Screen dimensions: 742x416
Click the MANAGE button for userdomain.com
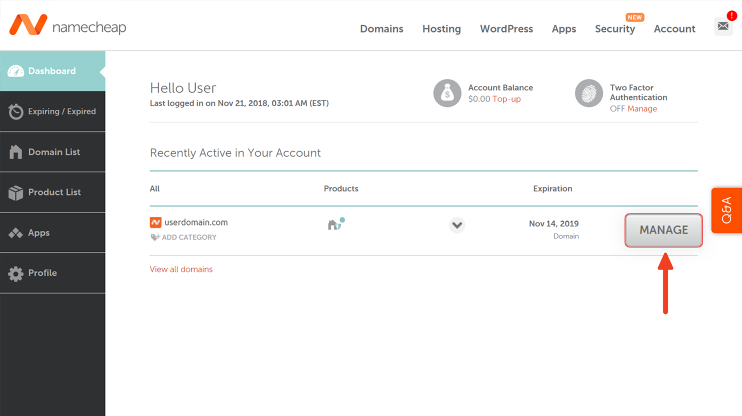[663, 230]
